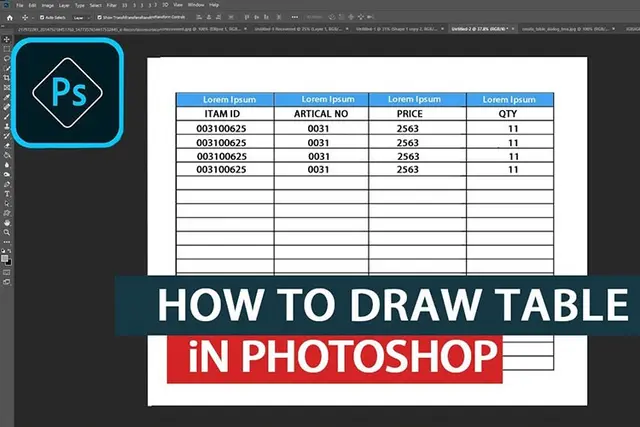Click the Home icon in options bar
The width and height of the screenshot is (640, 427).
(10, 18)
